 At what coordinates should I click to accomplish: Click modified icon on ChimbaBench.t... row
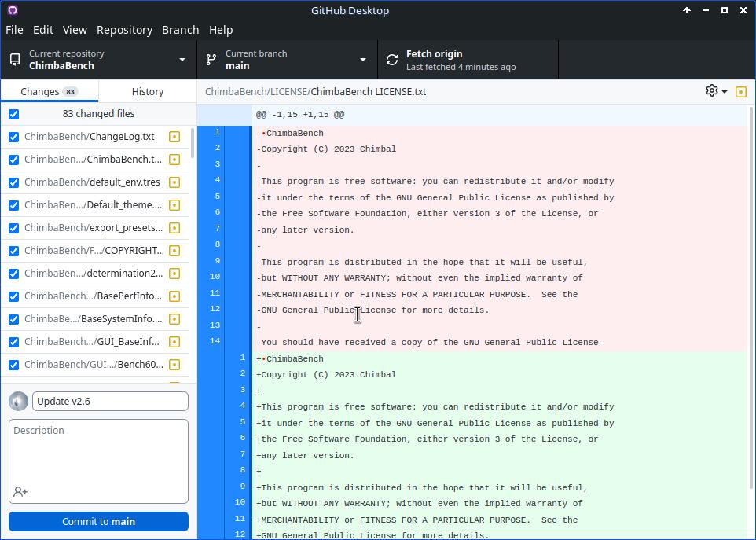coord(174,160)
